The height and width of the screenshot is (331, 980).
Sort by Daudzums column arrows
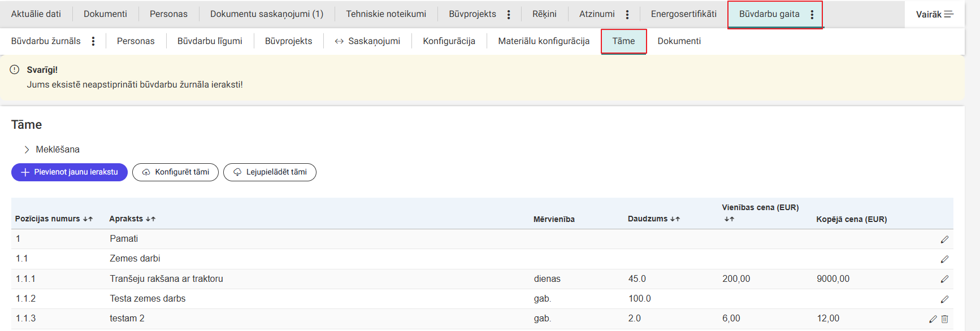pyautogui.click(x=675, y=219)
